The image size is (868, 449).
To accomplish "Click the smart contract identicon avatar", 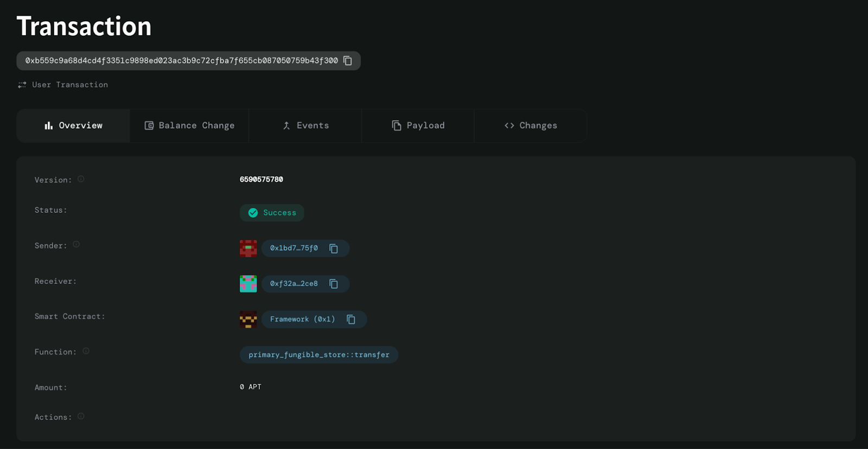I will coord(248,319).
